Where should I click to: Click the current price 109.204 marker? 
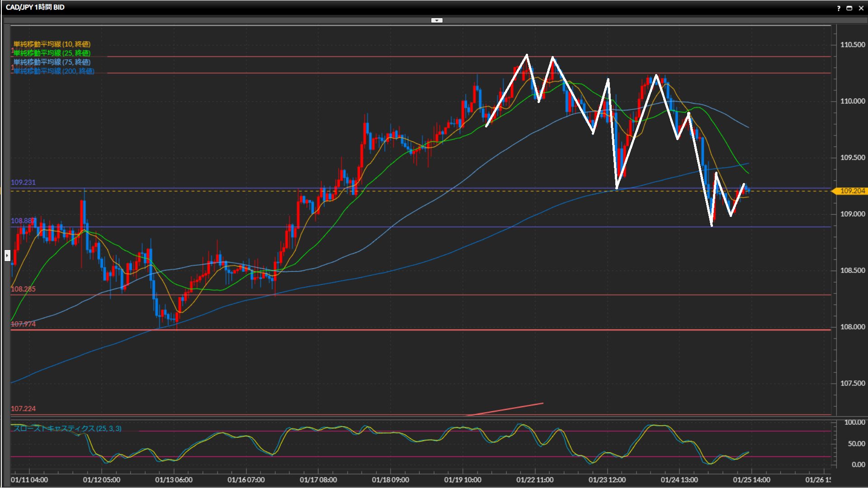pyautogui.click(x=852, y=191)
